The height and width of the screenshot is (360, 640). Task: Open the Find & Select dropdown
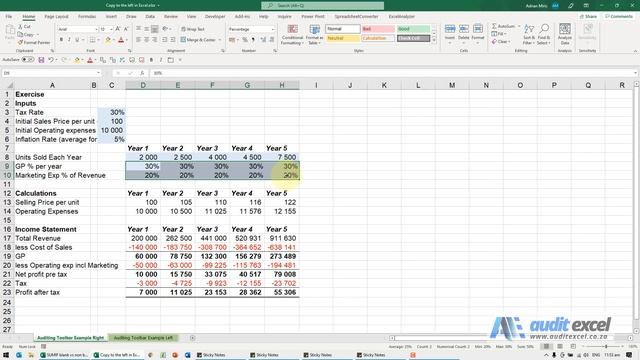(544, 34)
